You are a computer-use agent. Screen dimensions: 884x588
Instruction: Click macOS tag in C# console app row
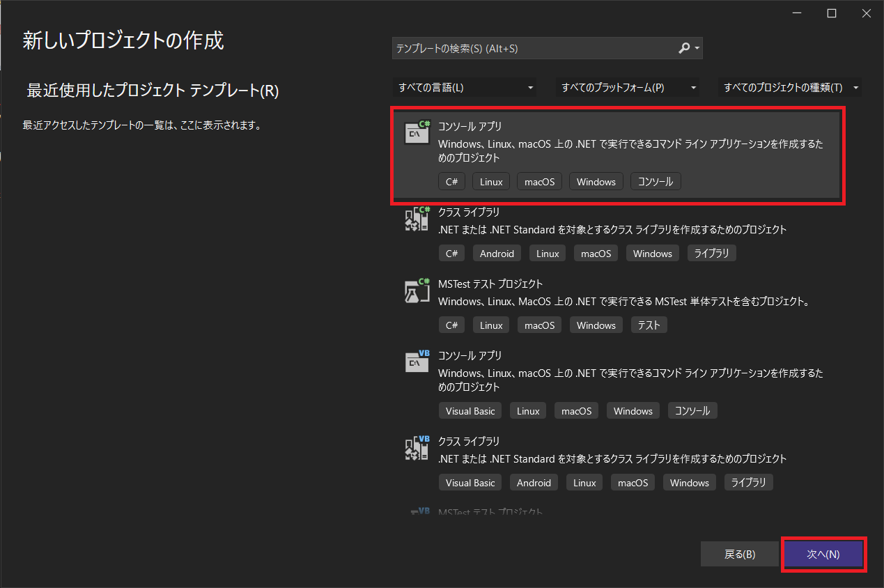click(540, 182)
